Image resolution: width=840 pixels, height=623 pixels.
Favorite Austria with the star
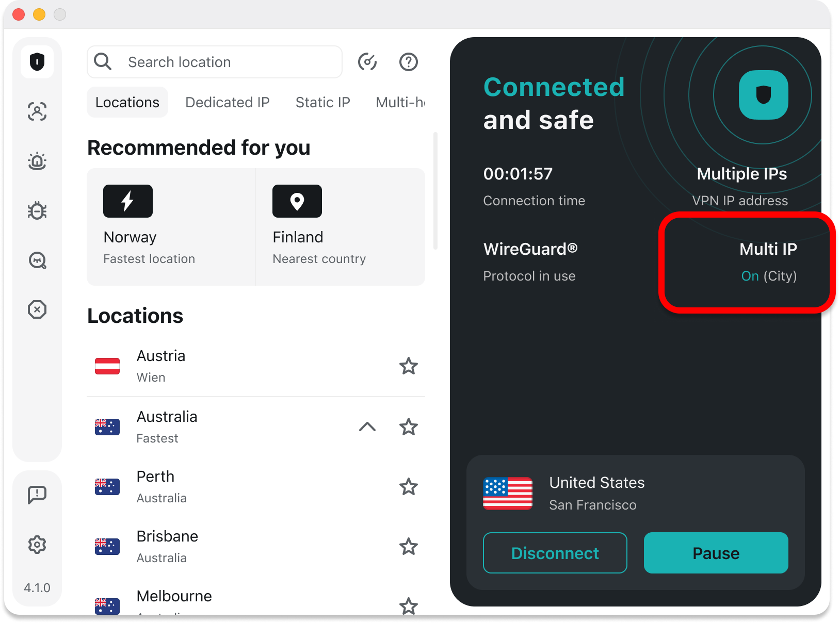click(x=408, y=366)
